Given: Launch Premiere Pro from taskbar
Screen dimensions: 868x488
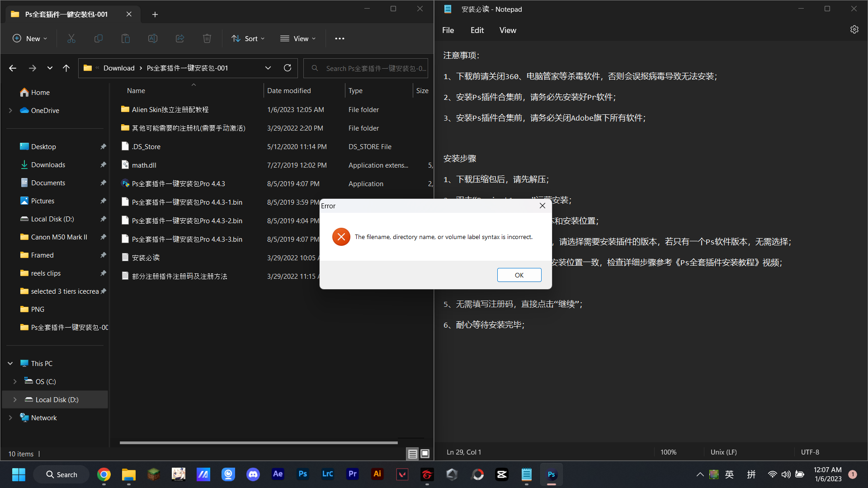Looking at the screenshot, I should click(x=352, y=474).
